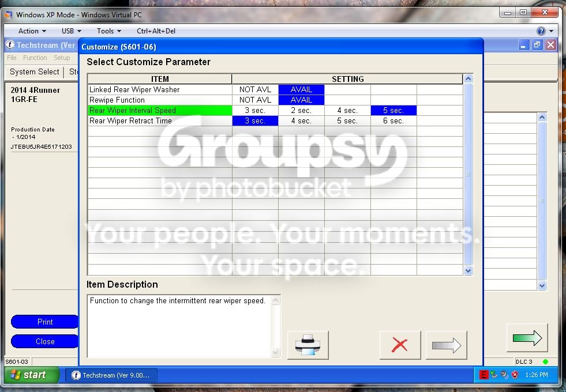Open the Setup menu in Techstream
This screenshot has height=392, width=566.
tap(62, 58)
